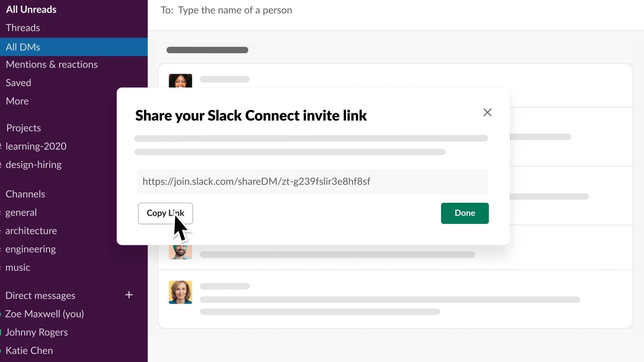This screenshot has width=644, height=362.
Task: Select the invite link URL field
Action: [x=312, y=181]
